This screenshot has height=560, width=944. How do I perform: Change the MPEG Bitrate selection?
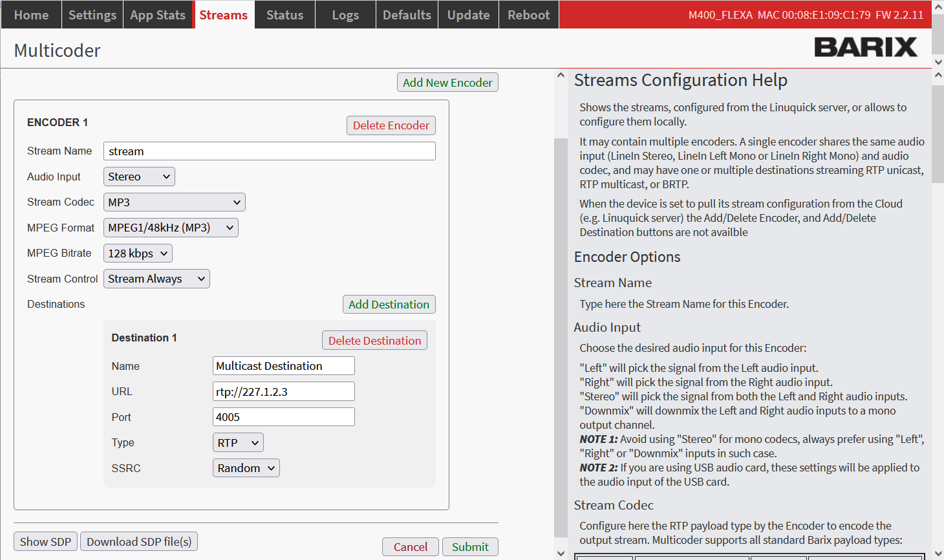click(x=138, y=253)
